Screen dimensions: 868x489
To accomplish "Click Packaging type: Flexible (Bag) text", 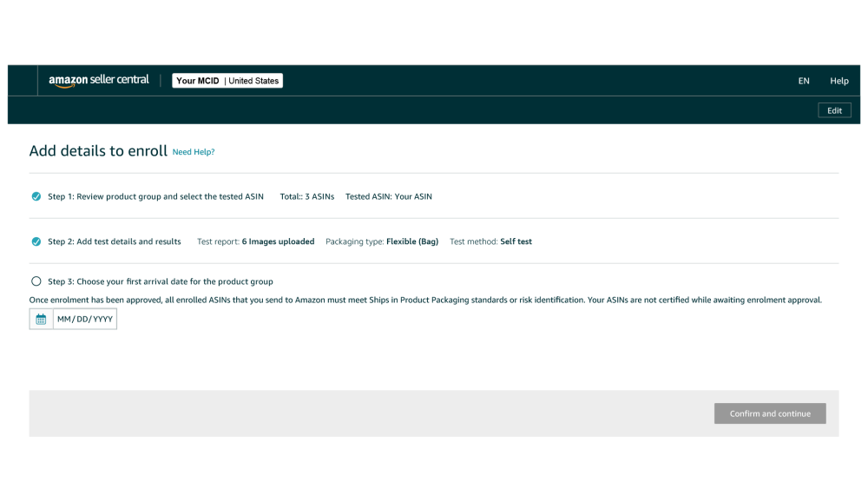I will point(382,241).
